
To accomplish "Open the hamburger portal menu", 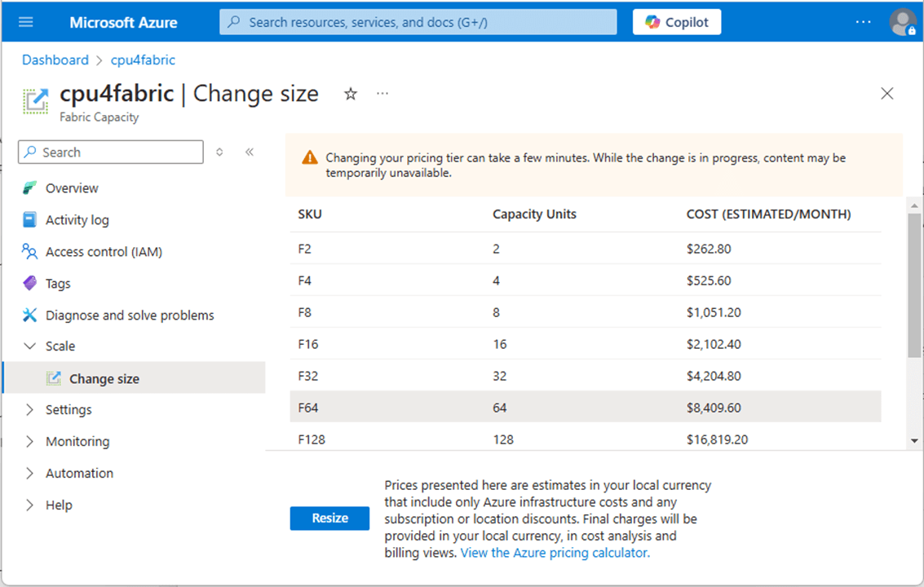I will [26, 22].
